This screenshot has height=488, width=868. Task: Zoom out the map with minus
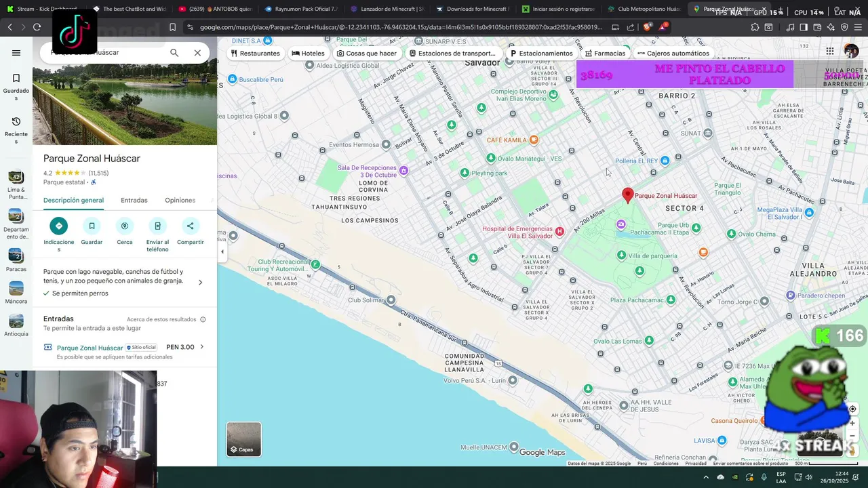(x=852, y=436)
